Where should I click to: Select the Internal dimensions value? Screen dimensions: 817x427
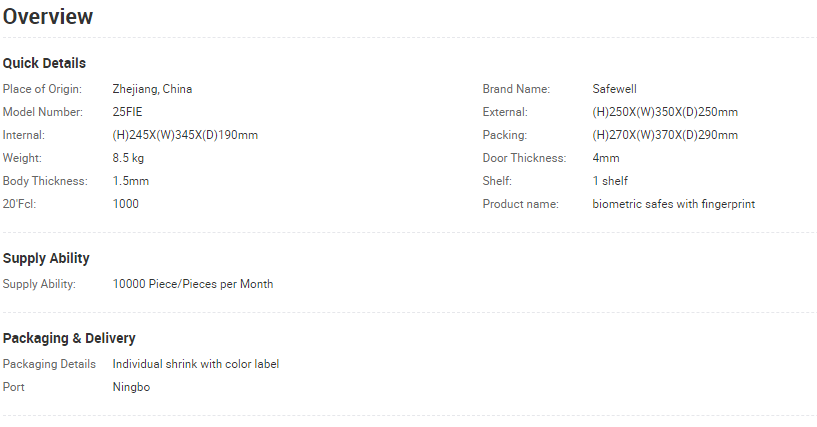pyautogui.click(x=185, y=135)
